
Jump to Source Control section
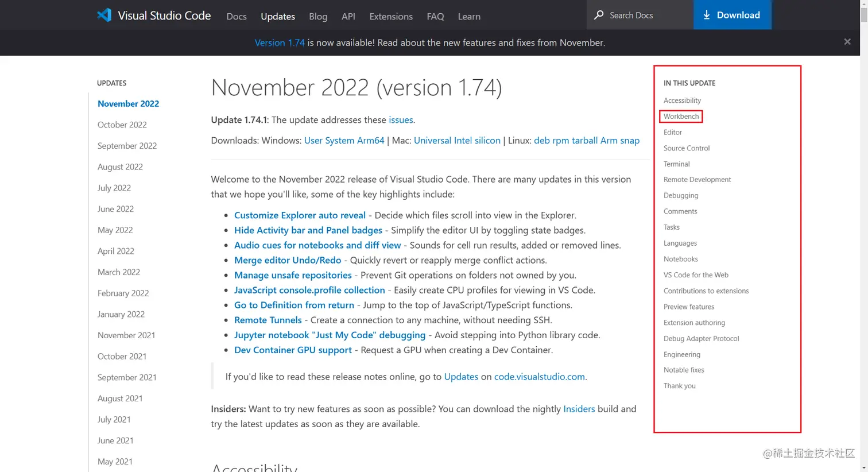[687, 148]
